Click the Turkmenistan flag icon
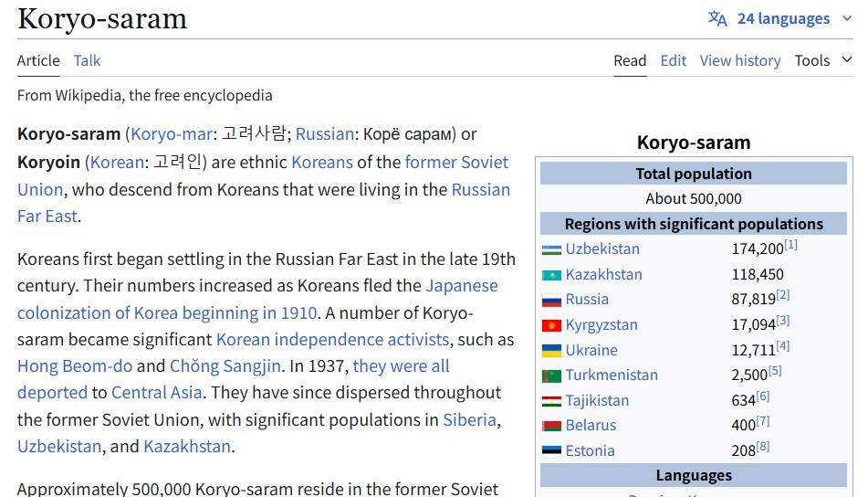The width and height of the screenshot is (868, 497). [551, 376]
